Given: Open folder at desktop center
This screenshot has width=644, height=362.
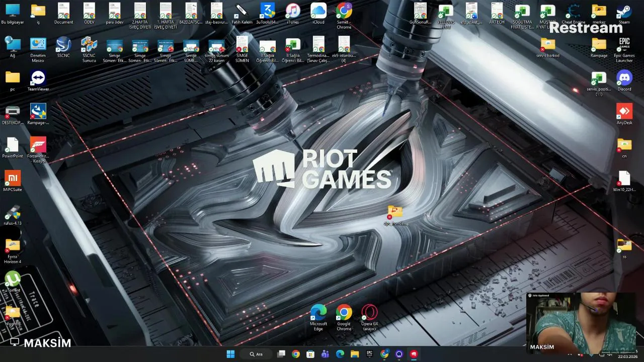Looking at the screenshot, I should tap(395, 215).
